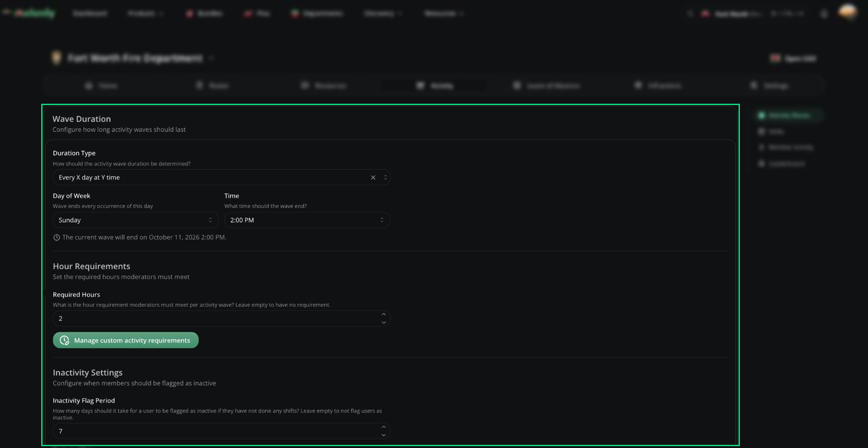Select the highlighted green item in right sidebar
The width and height of the screenshot is (868, 448).
pyautogui.click(x=789, y=116)
